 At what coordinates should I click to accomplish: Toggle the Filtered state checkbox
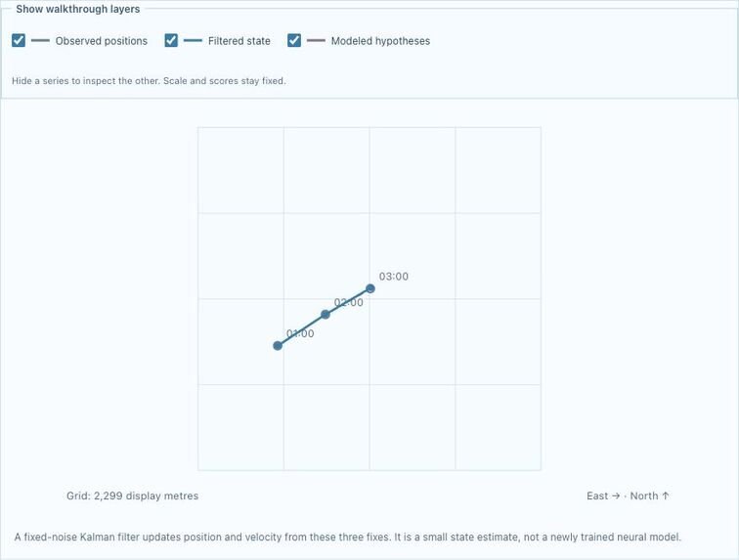click(x=171, y=40)
